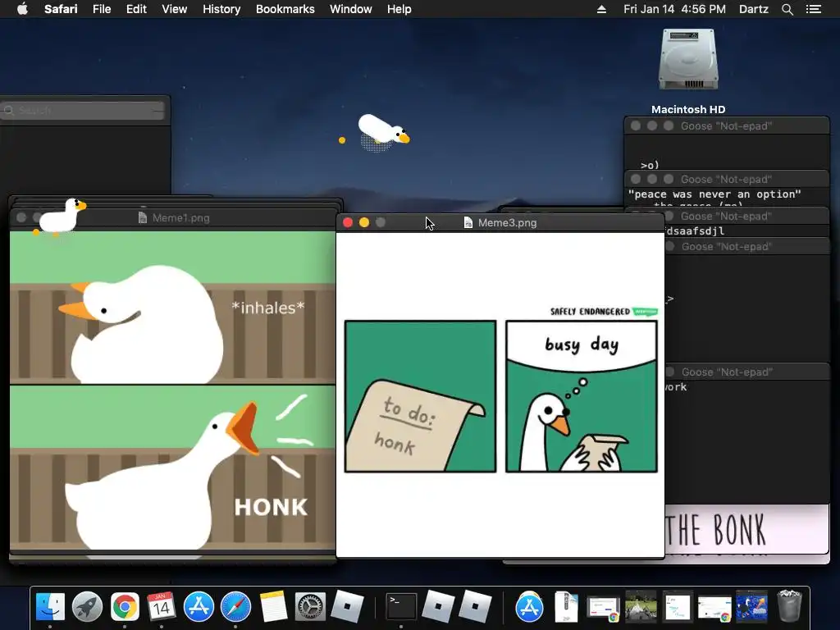Click the "busy day" speech text in Meme3
This screenshot has height=630, width=840.
(582, 345)
